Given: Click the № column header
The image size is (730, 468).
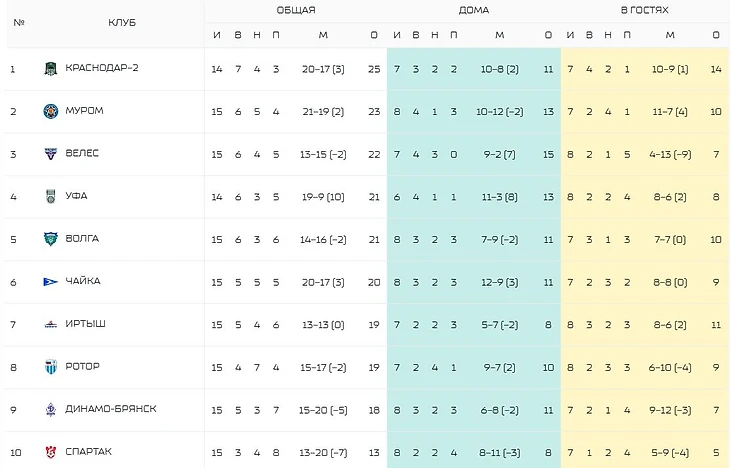Looking at the screenshot, I should [19, 22].
